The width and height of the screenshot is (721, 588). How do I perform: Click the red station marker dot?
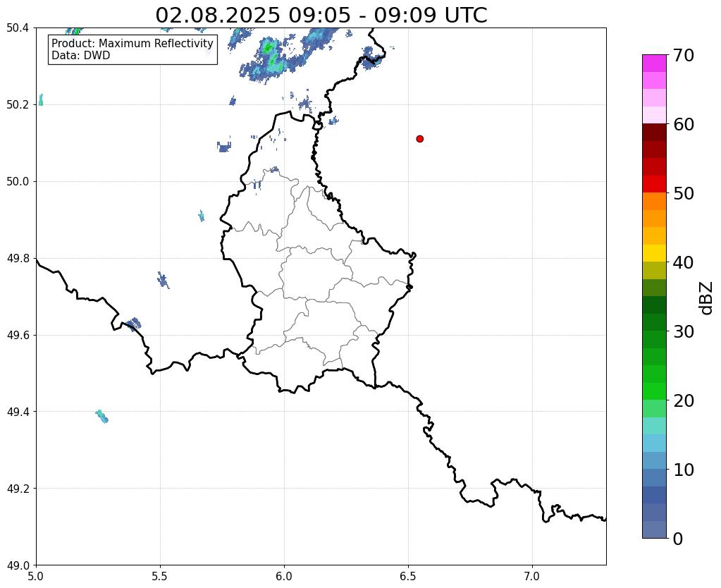tap(419, 139)
